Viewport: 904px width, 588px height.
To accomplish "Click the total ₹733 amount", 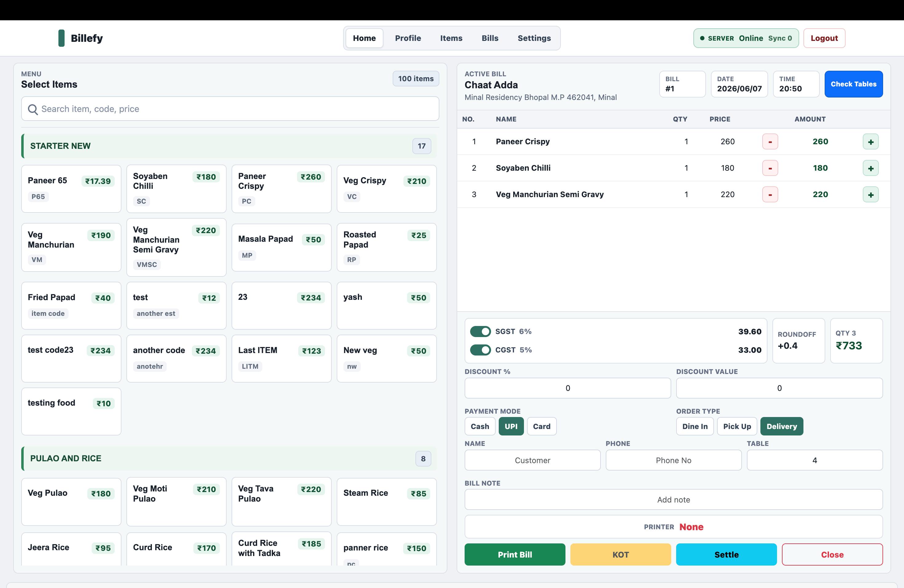I will click(849, 346).
